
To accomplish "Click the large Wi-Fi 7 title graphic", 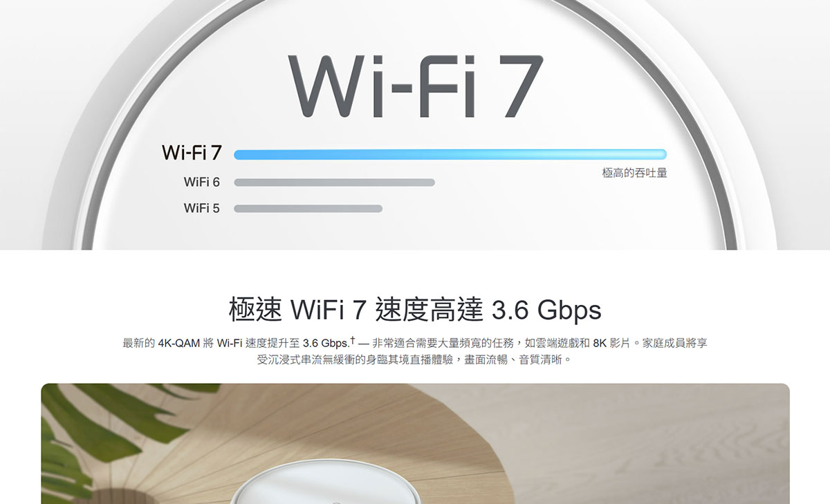I will point(416,86).
